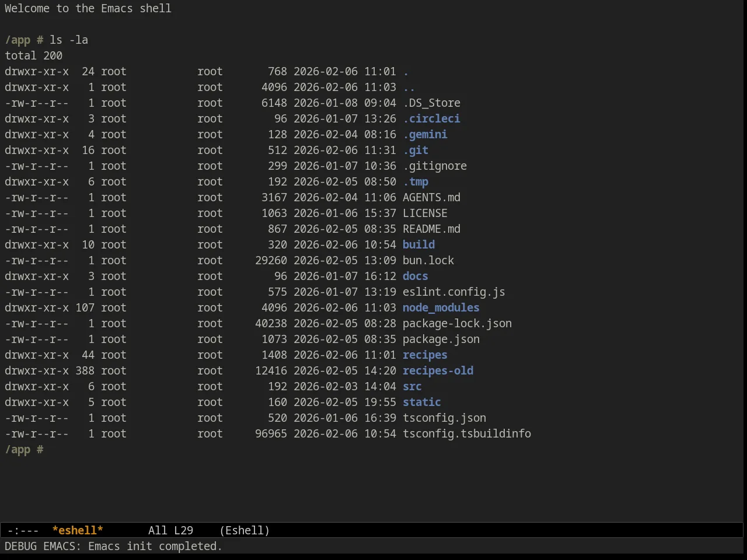Click the link count 388

coord(85,370)
